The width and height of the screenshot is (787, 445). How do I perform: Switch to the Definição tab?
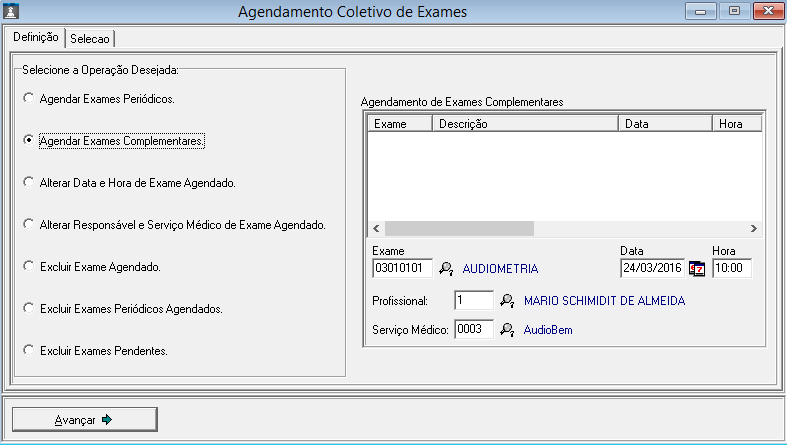coord(36,37)
